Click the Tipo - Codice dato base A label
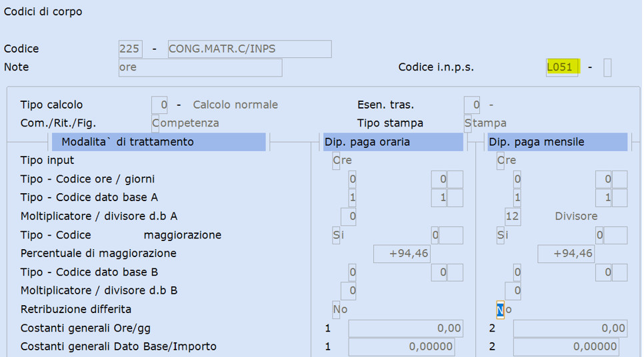644x357 pixels. pos(89,198)
